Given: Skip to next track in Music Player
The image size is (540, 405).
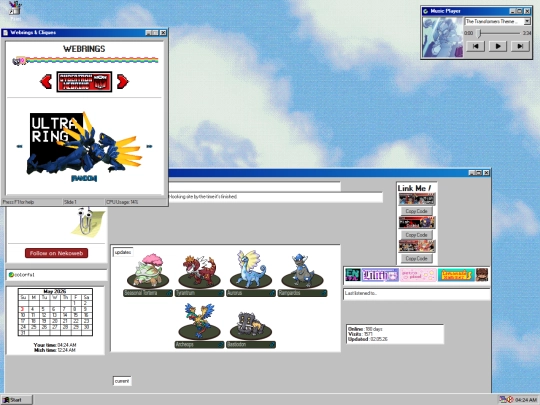Looking at the screenshot, I should tap(520, 46).
